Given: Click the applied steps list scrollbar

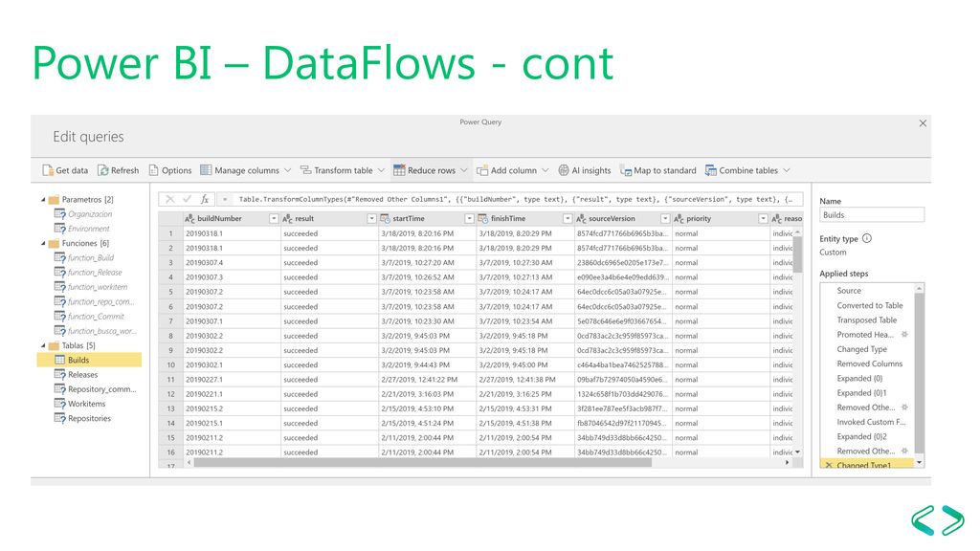Looking at the screenshot, I should 919,372.
